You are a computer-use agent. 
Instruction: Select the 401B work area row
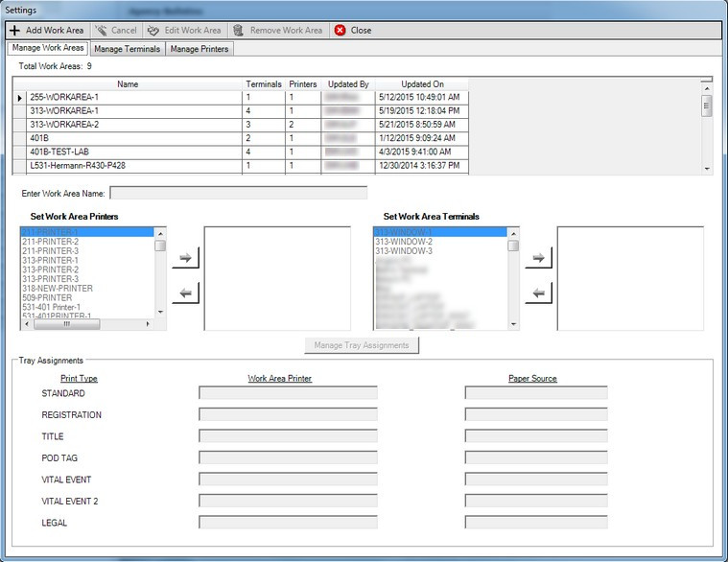point(241,138)
